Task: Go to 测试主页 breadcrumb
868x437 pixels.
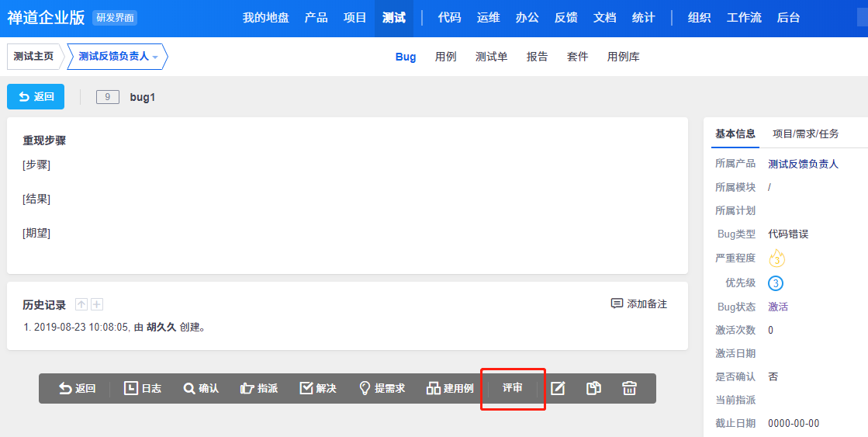Action: click(34, 57)
